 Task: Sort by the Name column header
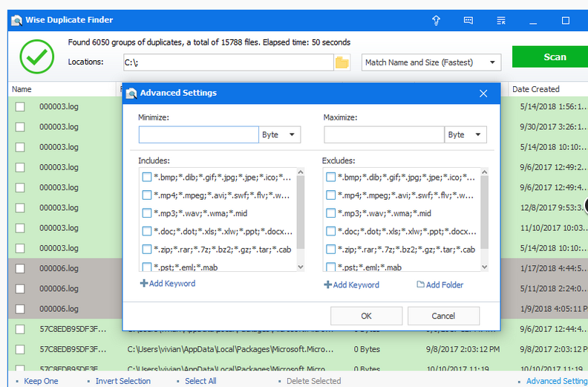click(x=22, y=89)
